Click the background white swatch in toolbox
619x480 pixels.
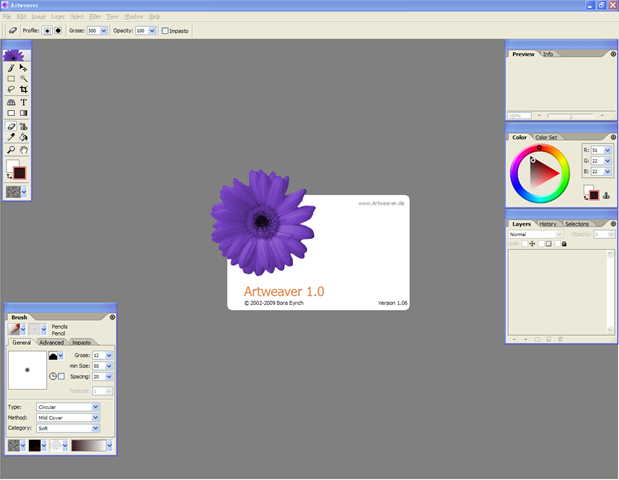(x=11, y=165)
